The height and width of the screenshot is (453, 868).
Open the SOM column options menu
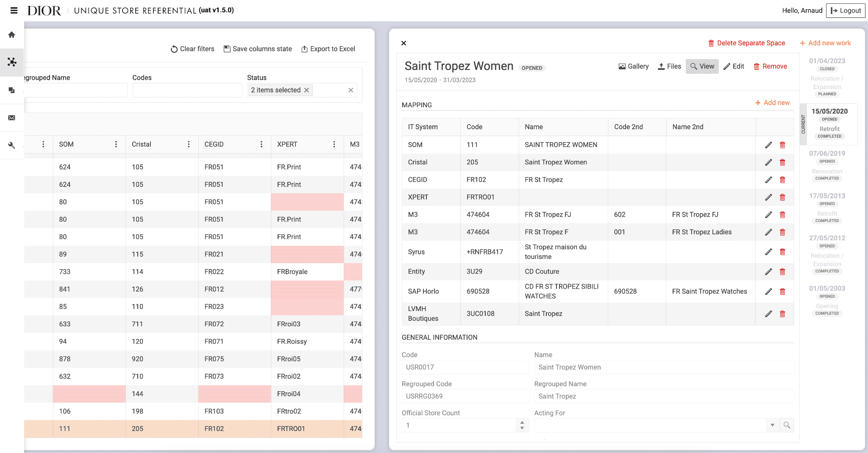116,145
